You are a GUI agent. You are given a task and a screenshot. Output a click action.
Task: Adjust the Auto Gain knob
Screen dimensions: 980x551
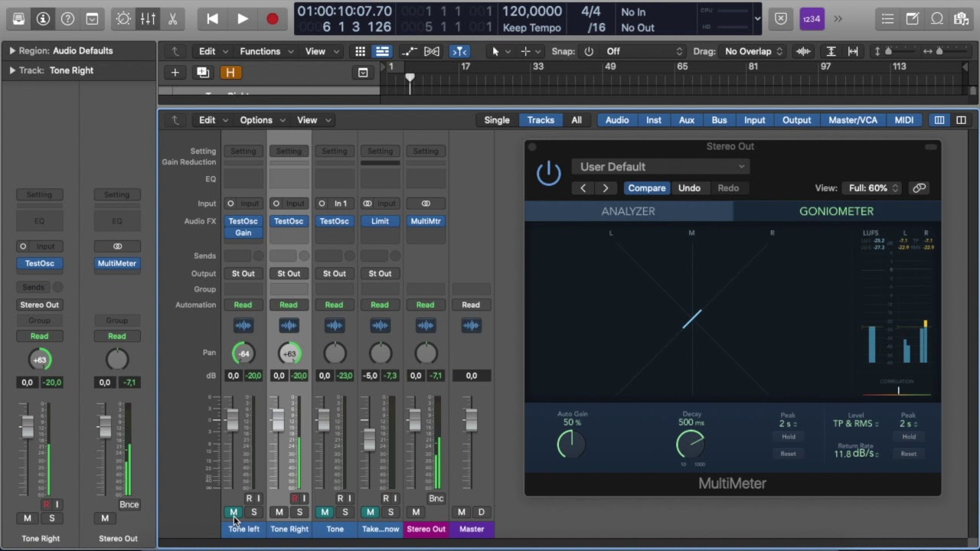(x=571, y=444)
